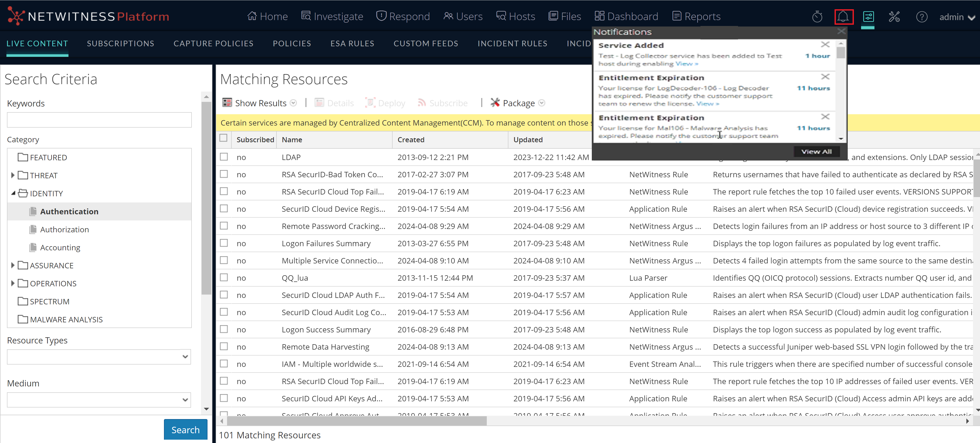Toggle the select-all header checkbox

[223, 138]
